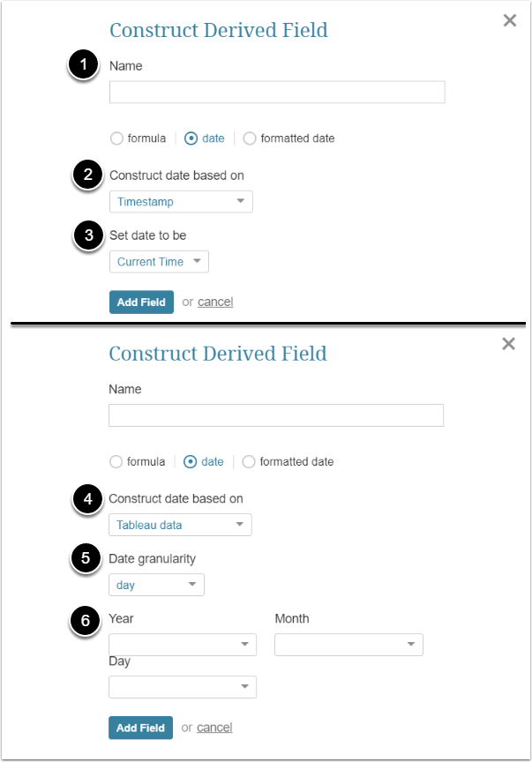Select formula radio button in bottom dialog

click(116, 461)
